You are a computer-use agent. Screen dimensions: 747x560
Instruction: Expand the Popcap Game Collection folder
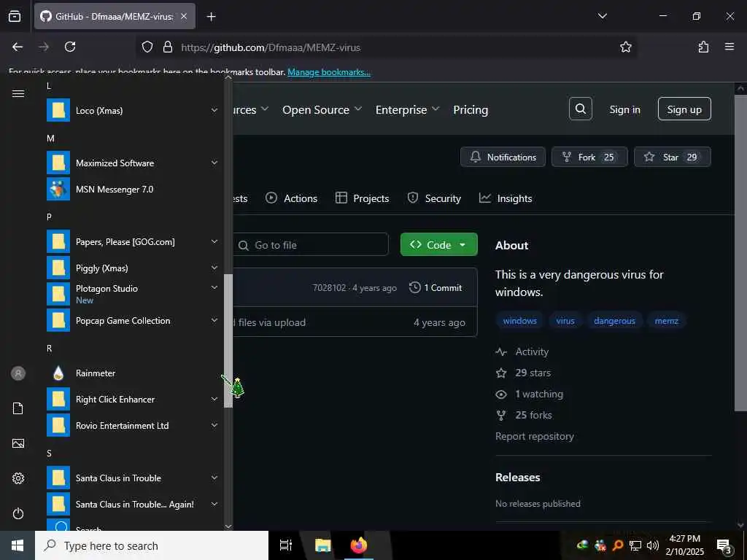click(214, 321)
